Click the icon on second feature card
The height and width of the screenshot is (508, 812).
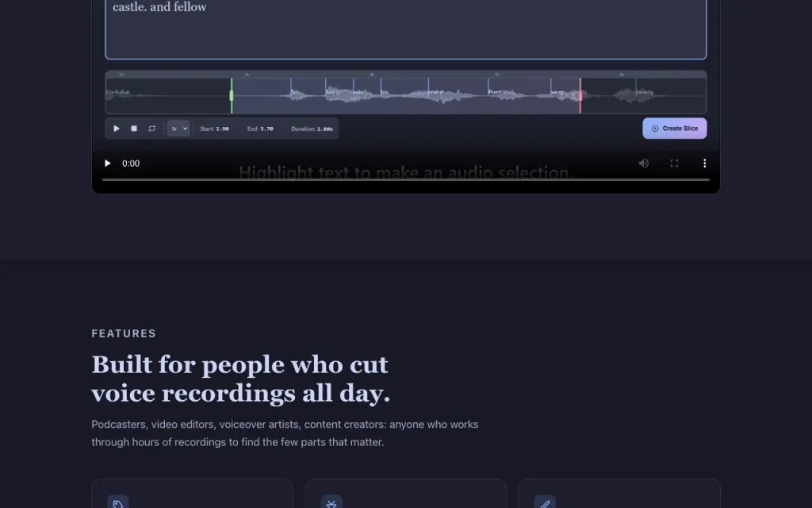[331, 503]
